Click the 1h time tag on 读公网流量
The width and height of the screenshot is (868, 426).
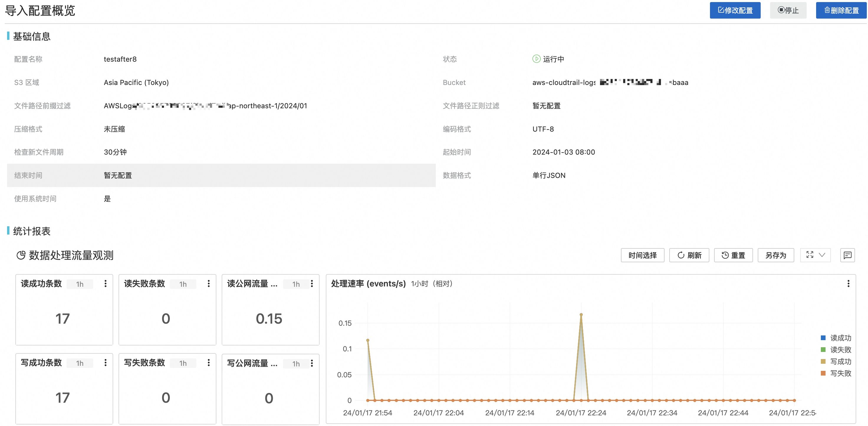point(296,284)
